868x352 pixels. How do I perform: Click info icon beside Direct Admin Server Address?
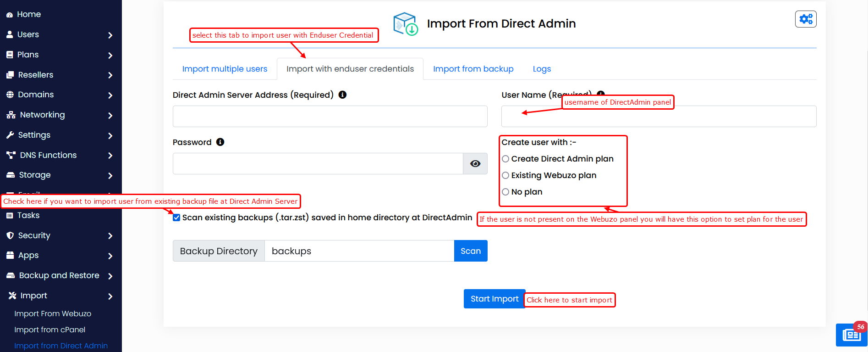342,95
